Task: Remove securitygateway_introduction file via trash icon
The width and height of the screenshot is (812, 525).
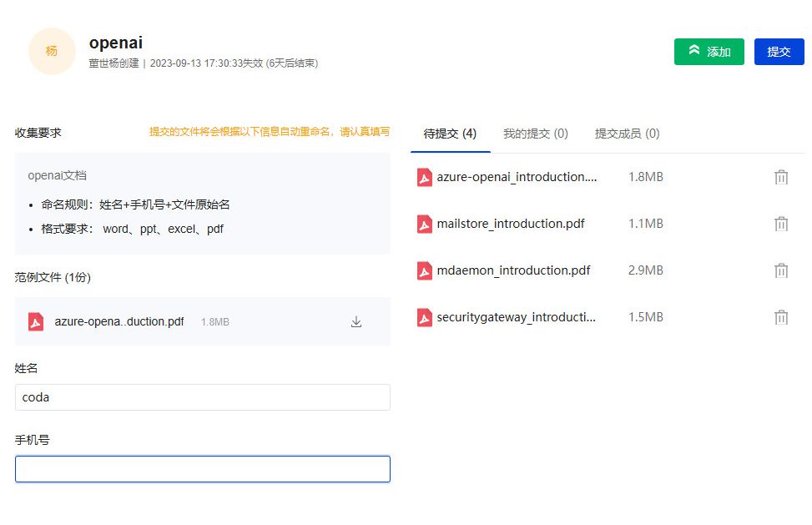Action: click(x=781, y=317)
